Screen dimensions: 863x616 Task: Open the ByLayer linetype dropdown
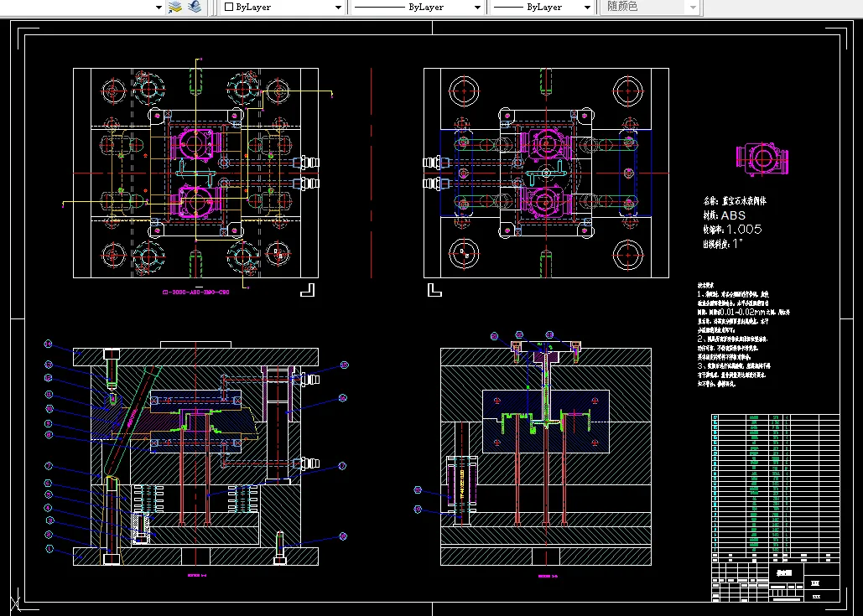click(x=417, y=8)
